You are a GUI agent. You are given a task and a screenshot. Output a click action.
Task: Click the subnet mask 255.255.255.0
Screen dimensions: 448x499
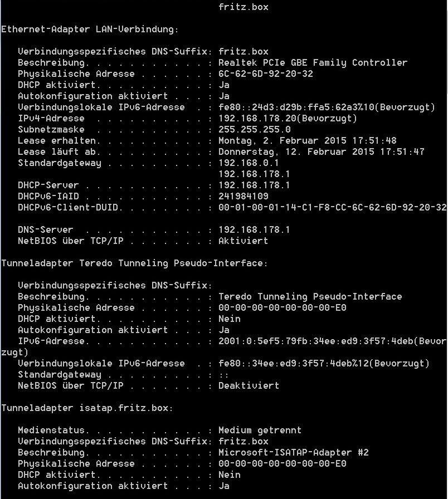coord(255,130)
